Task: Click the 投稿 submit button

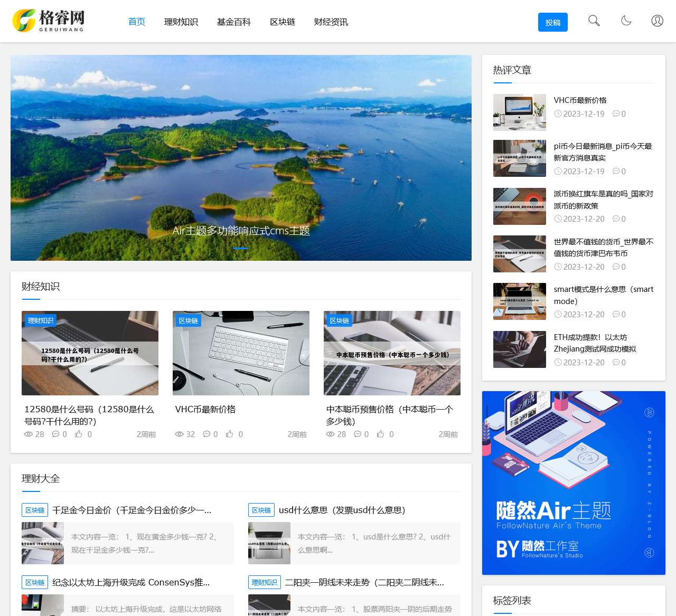Action: tap(553, 22)
